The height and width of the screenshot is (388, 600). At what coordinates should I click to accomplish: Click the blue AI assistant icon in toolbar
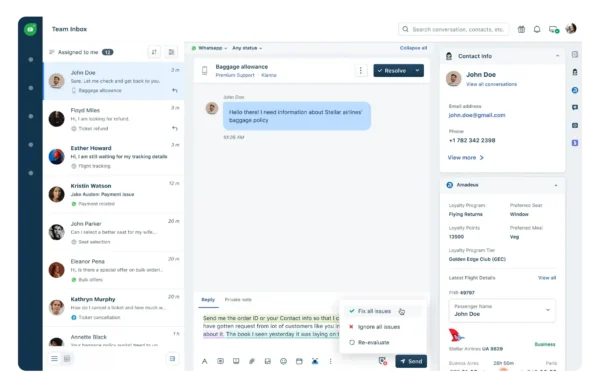tap(315, 361)
